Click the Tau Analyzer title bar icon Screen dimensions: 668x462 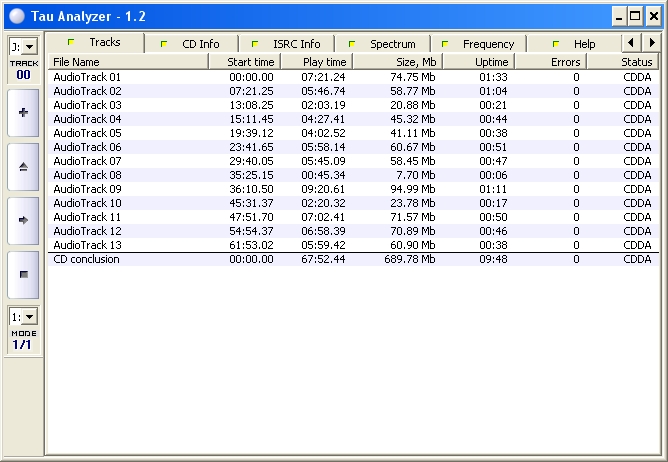click(x=16, y=16)
